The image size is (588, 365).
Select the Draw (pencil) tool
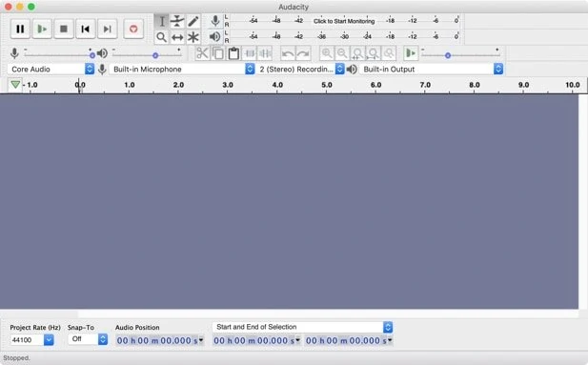193,21
